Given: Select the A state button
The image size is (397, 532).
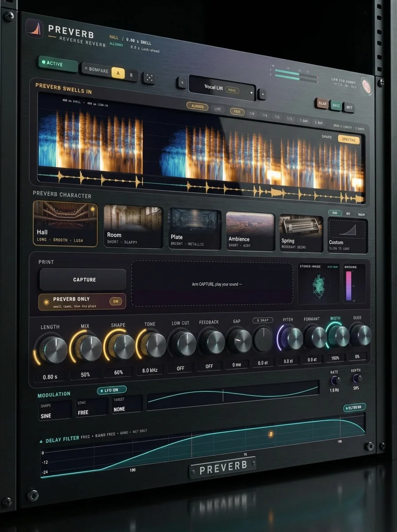Looking at the screenshot, I should (118, 73).
